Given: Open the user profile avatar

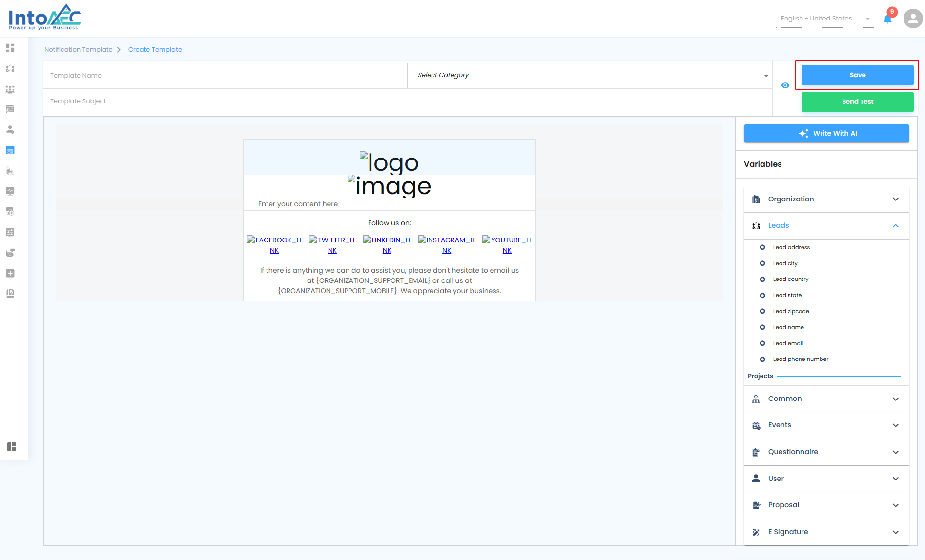Looking at the screenshot, I should tap(913, 19).
